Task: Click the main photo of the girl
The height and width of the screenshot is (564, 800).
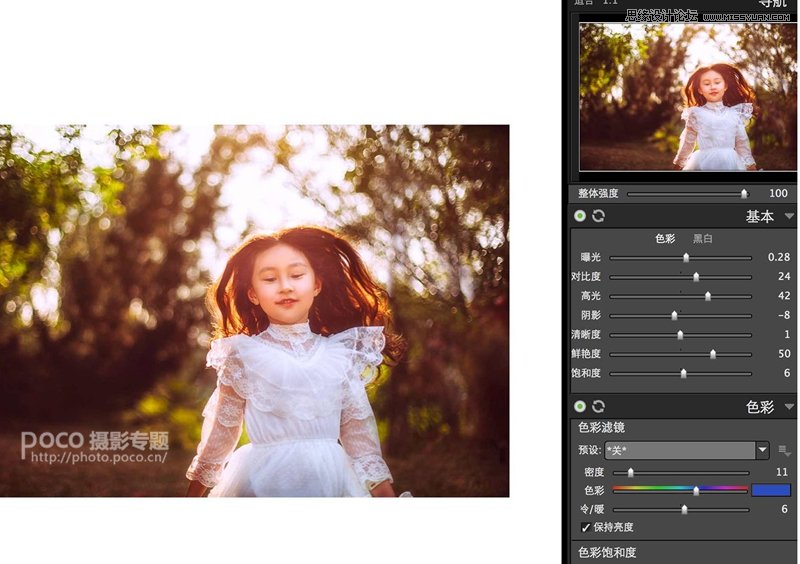Action: pyautogui.click(x=255, y=311)
